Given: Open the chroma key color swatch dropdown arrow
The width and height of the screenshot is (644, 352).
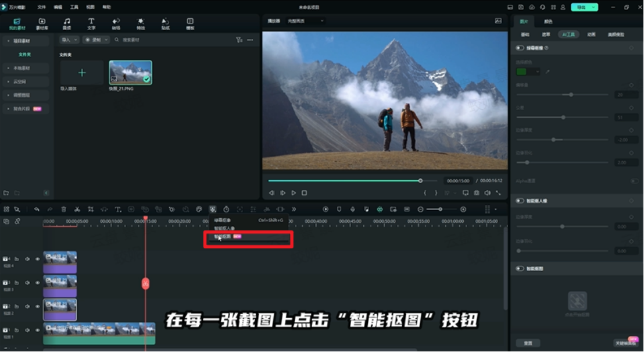Looking at the screenshot, I should point(537,72).
